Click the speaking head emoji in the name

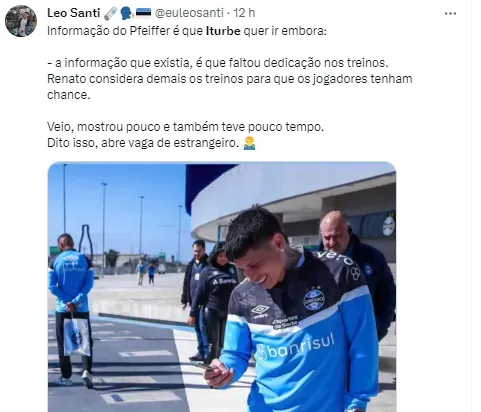[127, 13]
